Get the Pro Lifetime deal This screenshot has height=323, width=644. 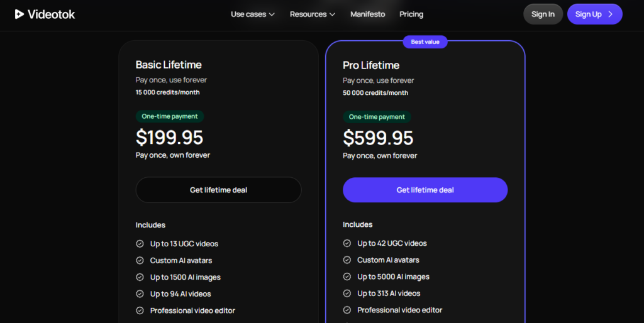(425, 190)
